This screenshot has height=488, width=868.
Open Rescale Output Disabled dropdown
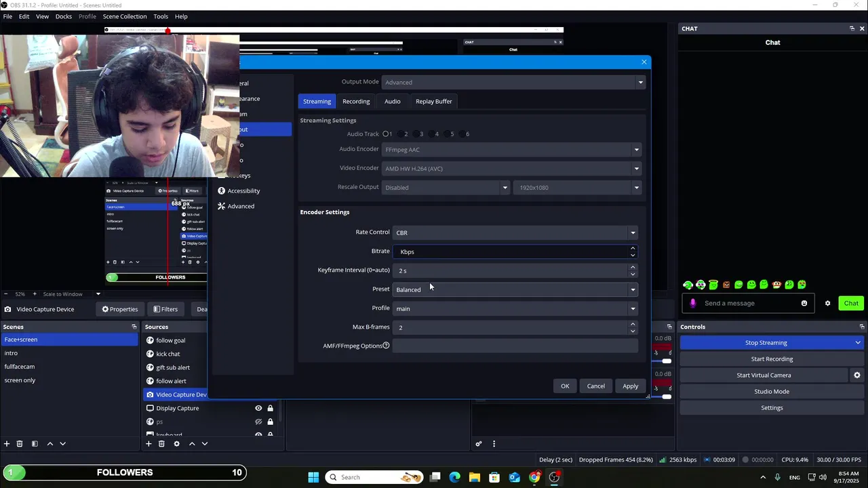click(x=446, y=188)
